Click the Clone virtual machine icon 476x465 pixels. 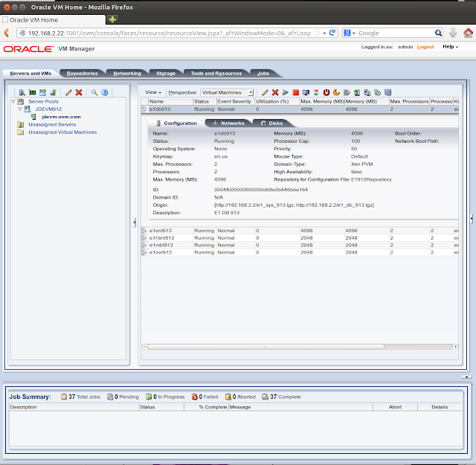[367, 92]
